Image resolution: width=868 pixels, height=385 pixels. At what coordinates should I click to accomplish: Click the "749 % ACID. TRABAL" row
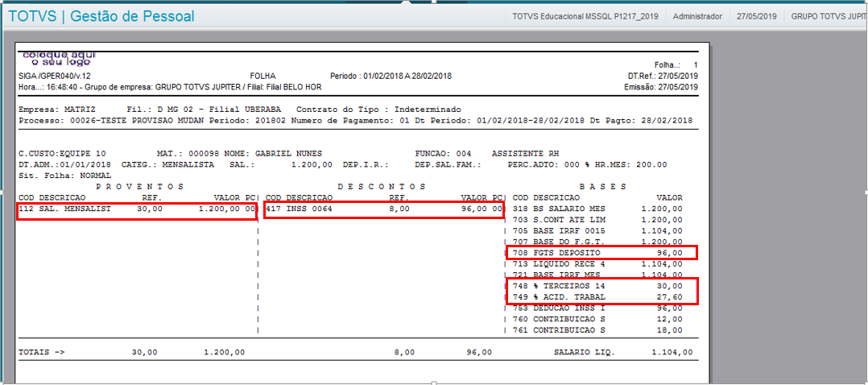point(597,297)
